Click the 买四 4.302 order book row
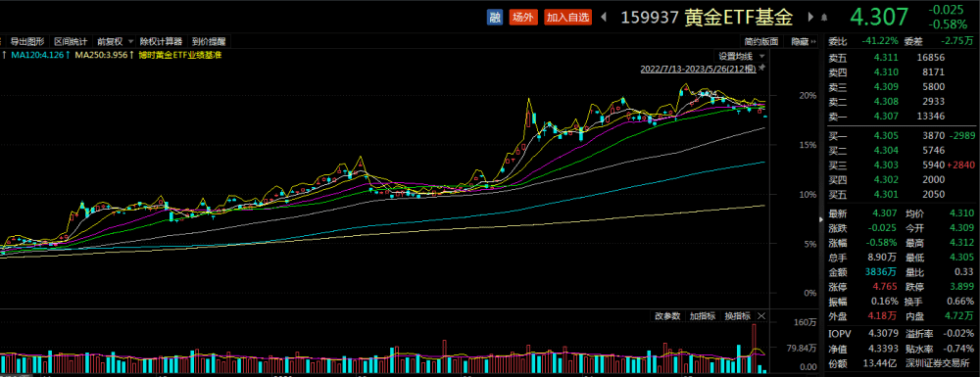Screen dimensions: 980x377 (901, 180)
